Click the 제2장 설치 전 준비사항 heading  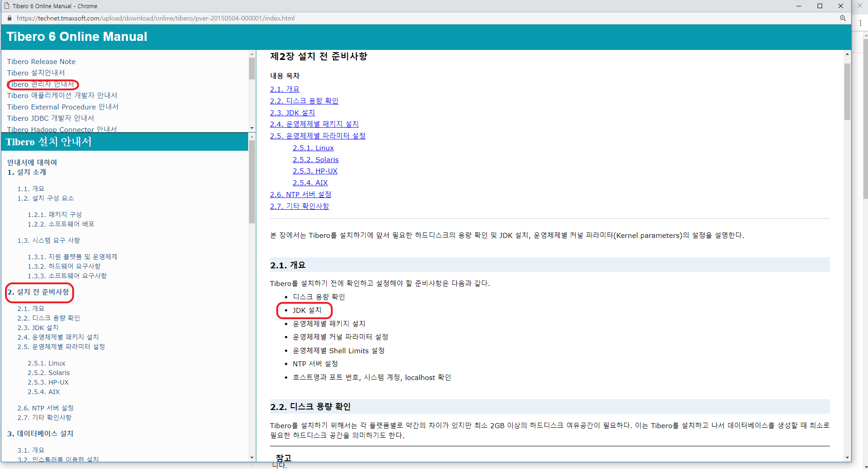(x=319, y=56)
